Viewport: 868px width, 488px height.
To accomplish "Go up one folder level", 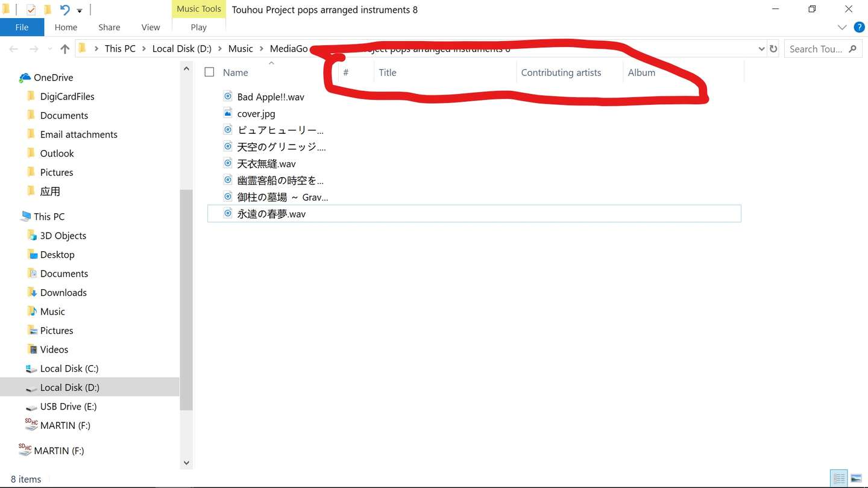I will tap(65, 49).
